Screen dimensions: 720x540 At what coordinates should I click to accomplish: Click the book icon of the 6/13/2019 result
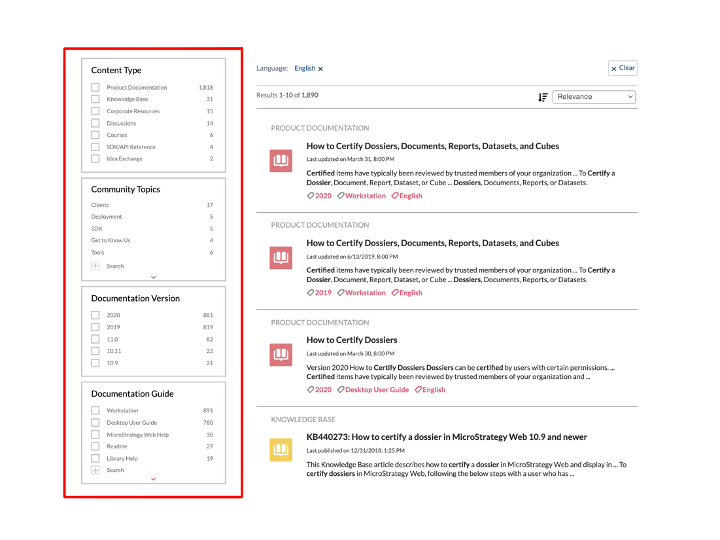pos(281,257)
